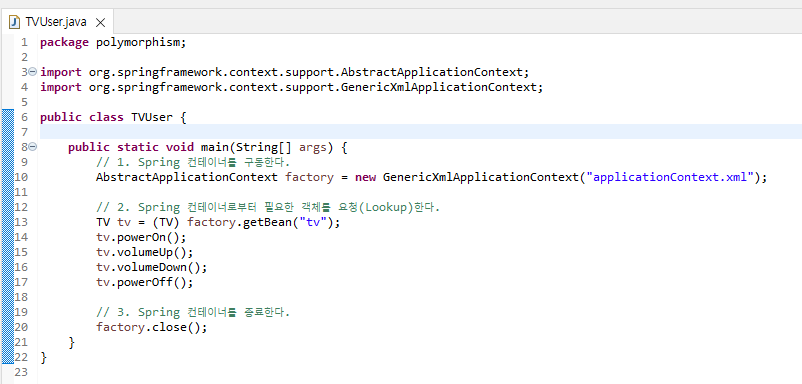The width and height of the screenshot is (802, 384).
Task: Click the main method signature text
Action: coord(208,147)
